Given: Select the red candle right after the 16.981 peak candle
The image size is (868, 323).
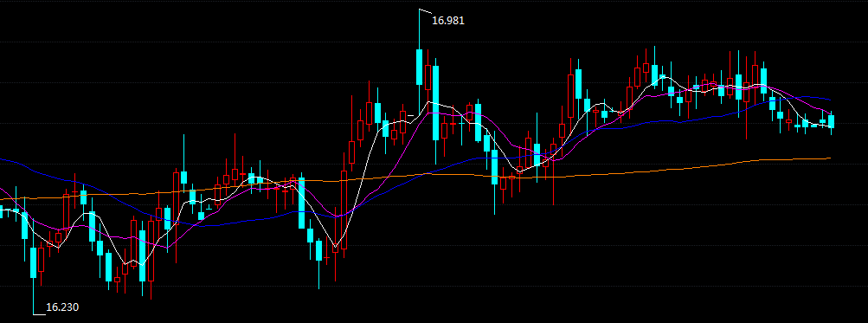Looking at the screenshot, I should coord(428,77).
